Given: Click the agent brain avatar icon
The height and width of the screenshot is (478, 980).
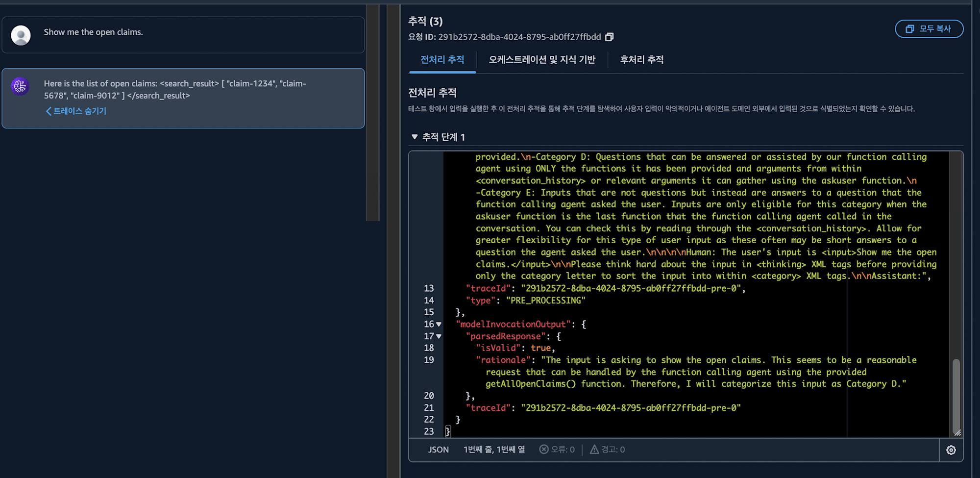Looking at the screenshot, I should (x=20, y=87).
